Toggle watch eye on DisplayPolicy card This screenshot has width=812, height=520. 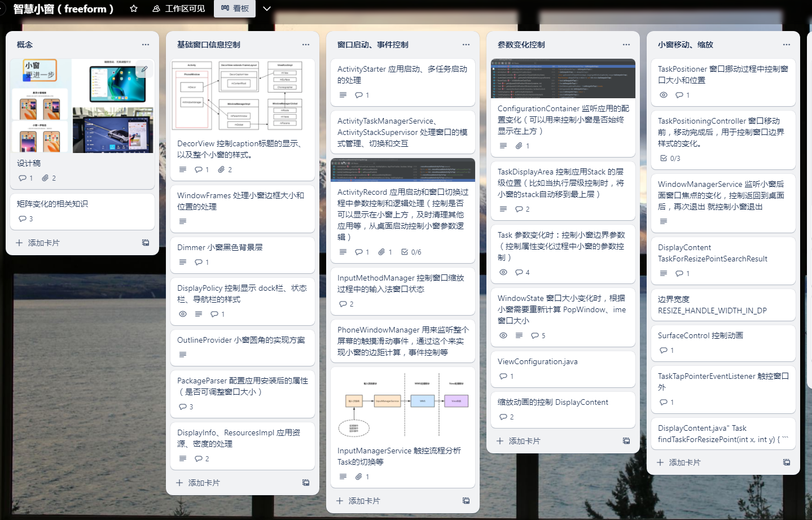(183, 314)
